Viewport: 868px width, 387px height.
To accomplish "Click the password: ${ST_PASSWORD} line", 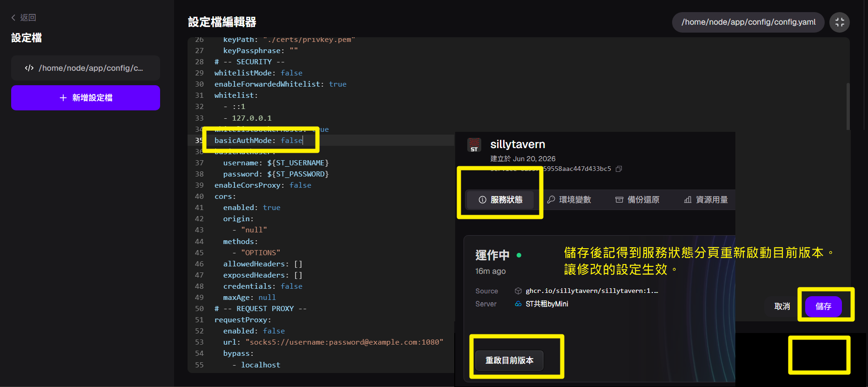I will pyautogui.click(x=276, y=174).
